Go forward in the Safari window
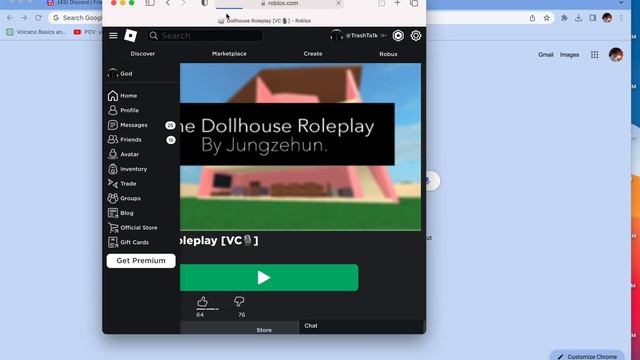This screenshot has height=360, width=640. 183,3
